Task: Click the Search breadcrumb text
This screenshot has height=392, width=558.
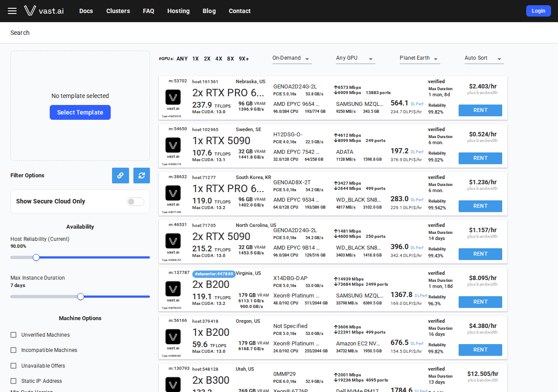Action: 20,33
